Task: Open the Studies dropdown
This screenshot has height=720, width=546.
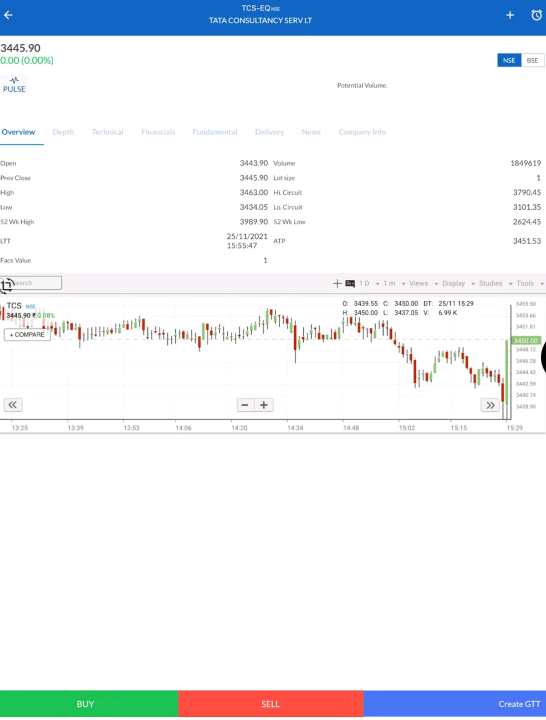Action: [x=495, y=283]
